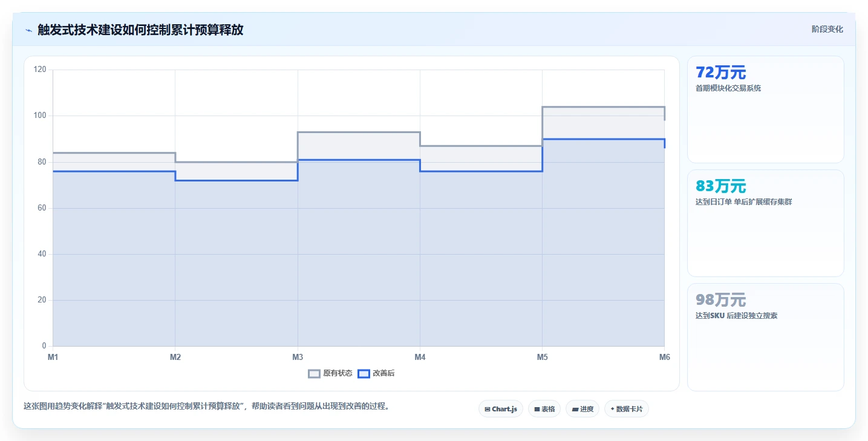The image size is (868, 441).
Task: Click the blue line segment between M3 and M4
Action: (359, 160)
